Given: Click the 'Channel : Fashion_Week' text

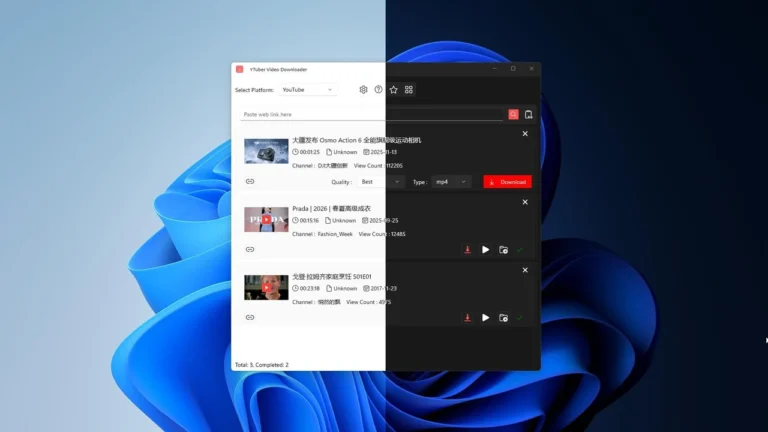Looking at the screenshot, I should coord(322,234).
